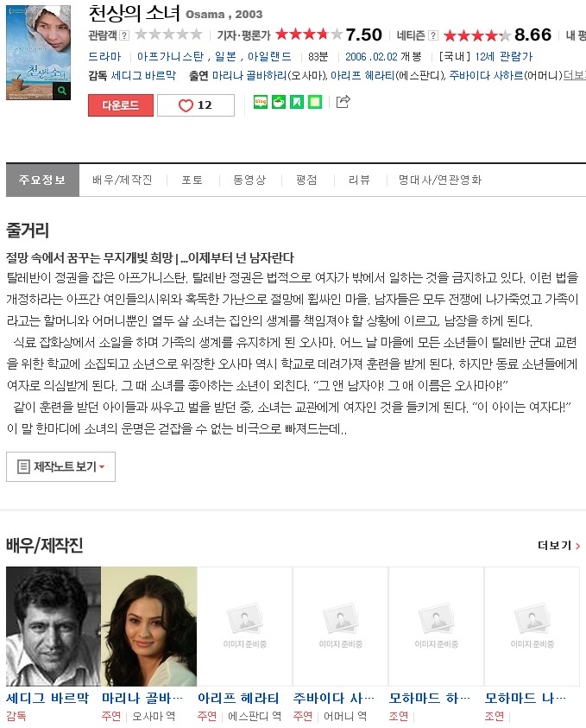The height and width of the screenshot is (728, 586).
Task: Open 마리나 골바하리's actor photo
Action: coord(149,626)
